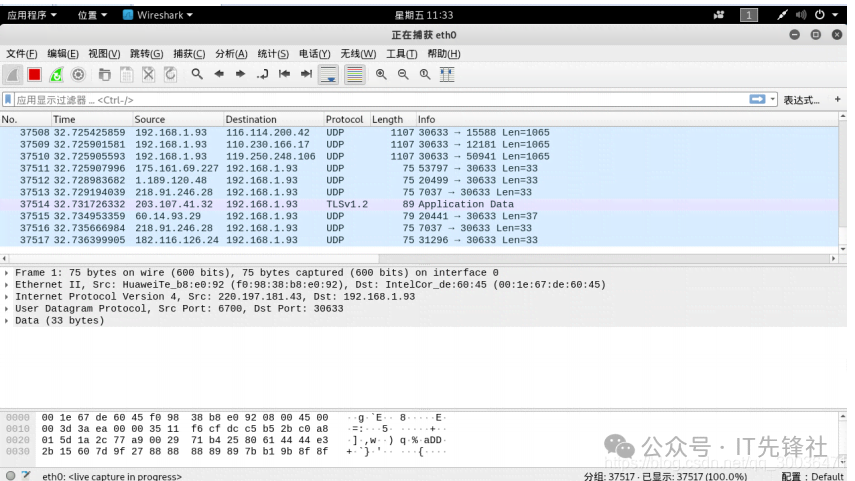Screen dimensions: 855x481
Task: Restart the current capture
Action: pos(56,74)
